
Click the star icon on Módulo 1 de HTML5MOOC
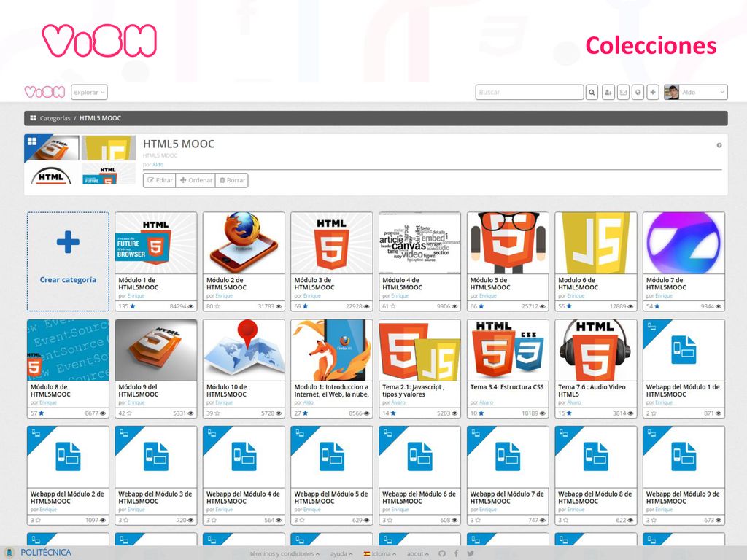[133, 306]
